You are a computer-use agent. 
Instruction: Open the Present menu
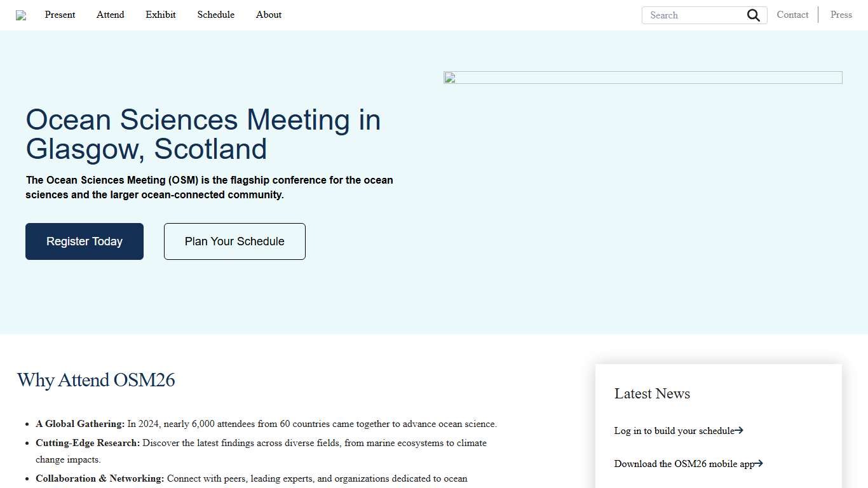tap(60, 15)
